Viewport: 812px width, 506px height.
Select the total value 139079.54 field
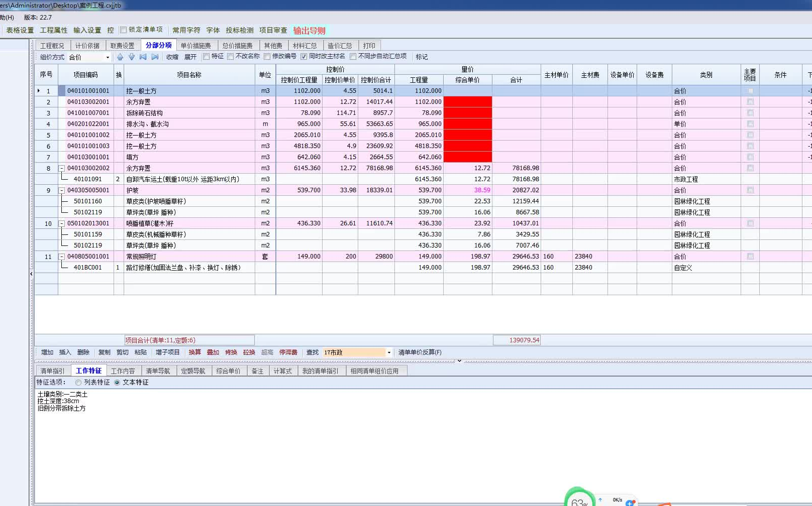(x=517, y=340)
